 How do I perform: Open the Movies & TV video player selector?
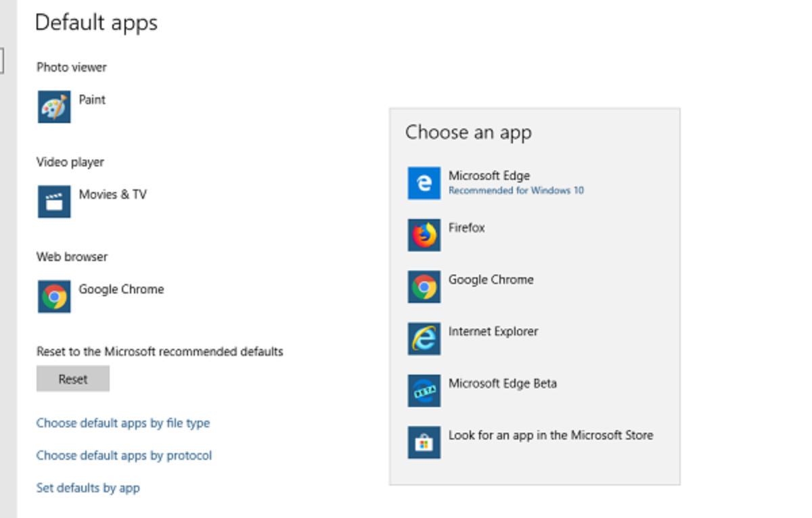[112, 195]
